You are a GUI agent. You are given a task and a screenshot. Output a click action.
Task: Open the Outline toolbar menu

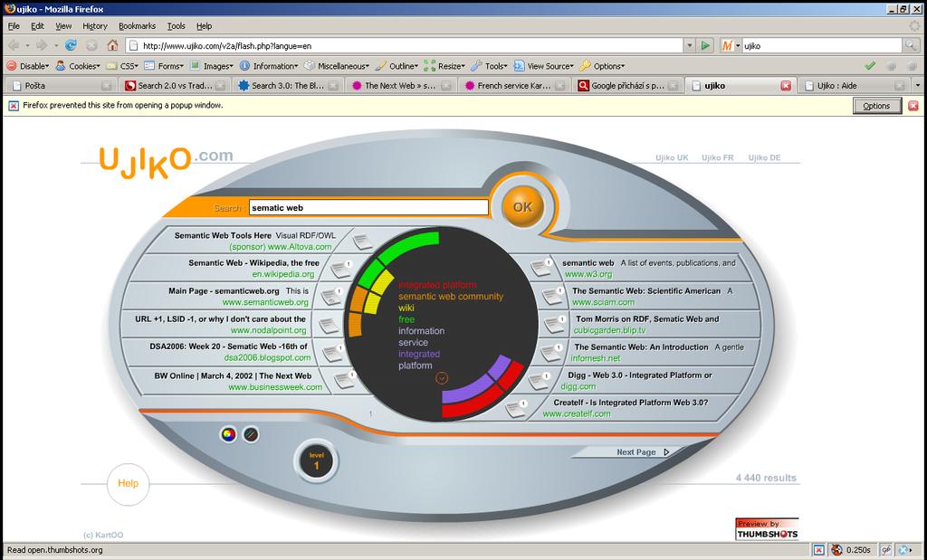tap(397, 66)
